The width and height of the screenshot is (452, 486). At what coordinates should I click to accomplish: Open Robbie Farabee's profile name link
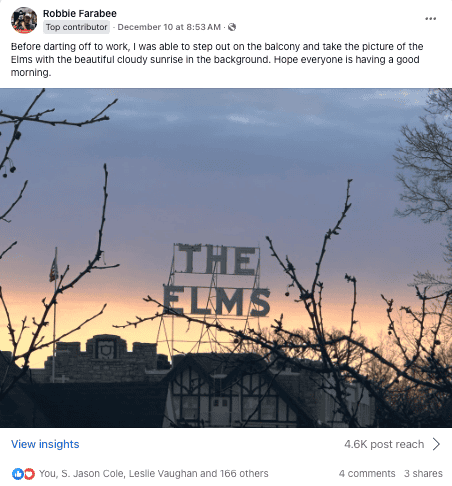click(x=80, y=13)
